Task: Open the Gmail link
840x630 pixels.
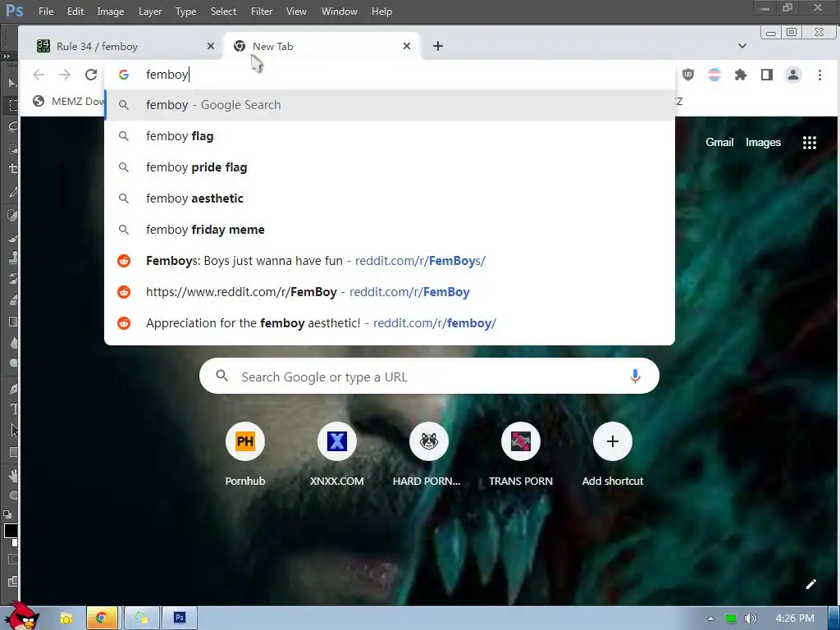Action: coord(719,143)
